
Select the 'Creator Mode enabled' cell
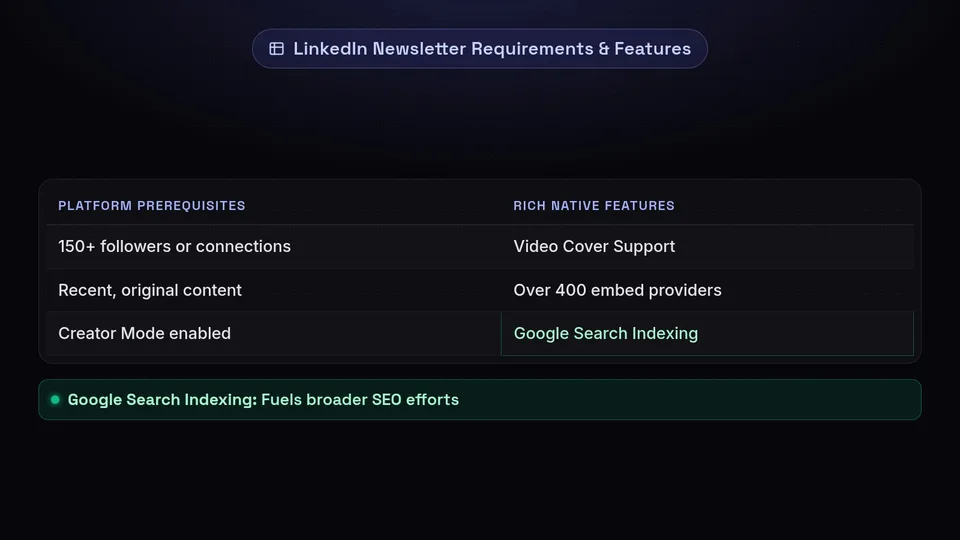[x=274, y=333]
